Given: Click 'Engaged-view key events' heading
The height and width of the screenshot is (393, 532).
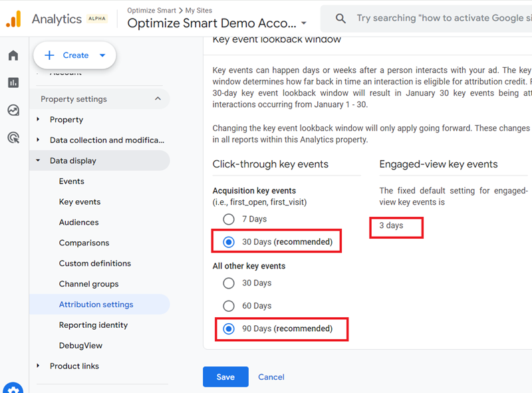Looking at the screenshot, I should tap(438, 164).
